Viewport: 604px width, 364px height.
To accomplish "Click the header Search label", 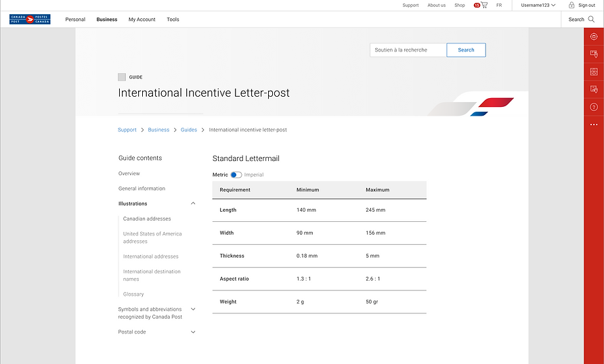I will coord(576,19).
